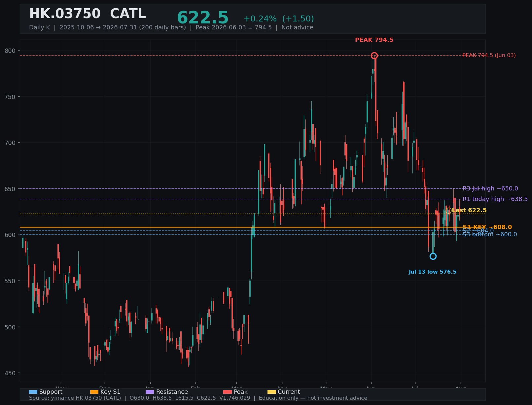
Task: Click the 450 tick on the price axis
Action: click(10, 373)
